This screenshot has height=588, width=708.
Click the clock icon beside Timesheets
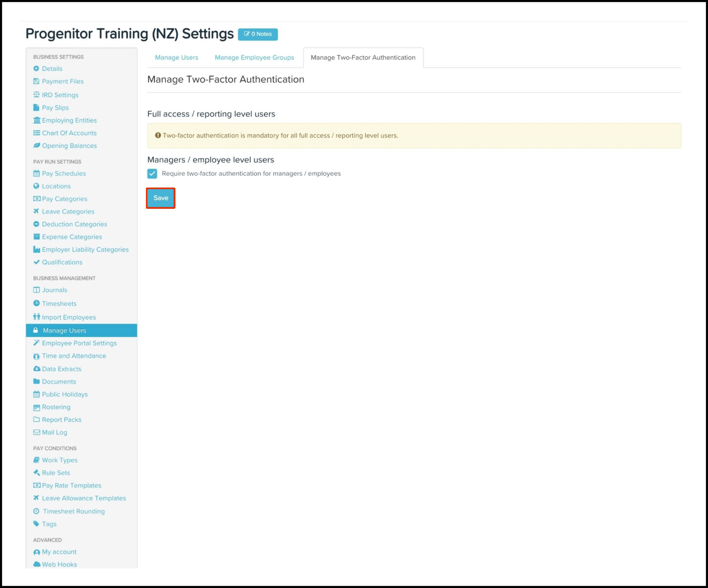click(x=36, y=303)
